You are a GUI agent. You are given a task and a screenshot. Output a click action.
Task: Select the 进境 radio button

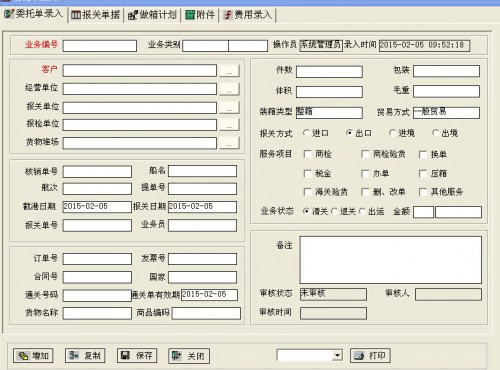coord(392,133)
